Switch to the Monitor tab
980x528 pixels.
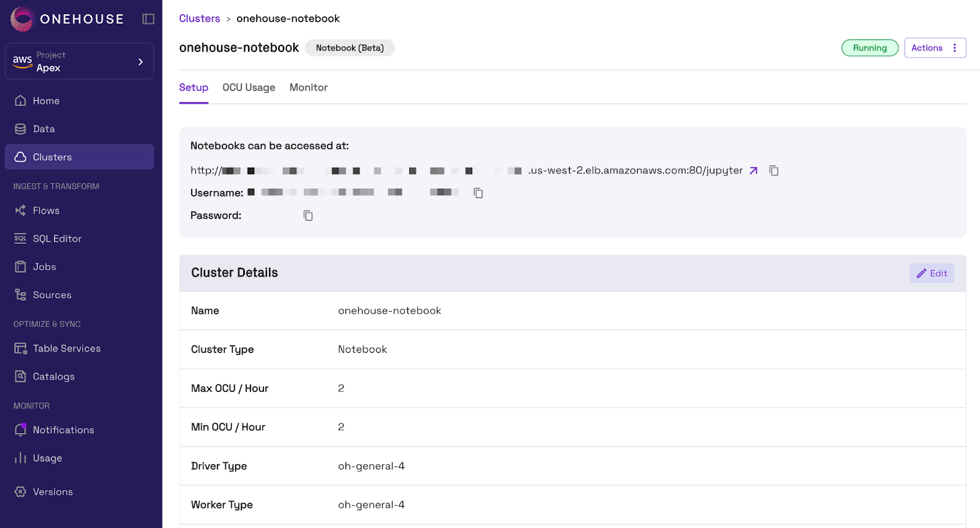point(309,88)
